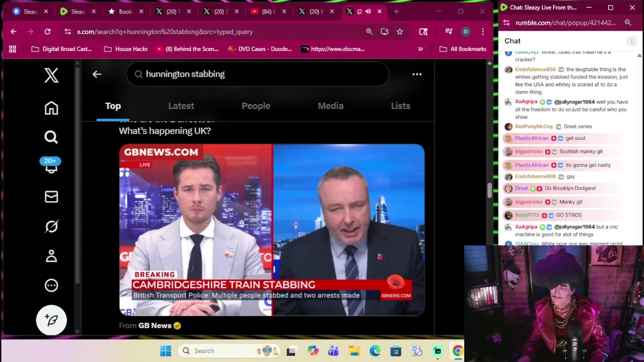Switch to the Top tab
The image size is (644, 362).
pos(113,106)
